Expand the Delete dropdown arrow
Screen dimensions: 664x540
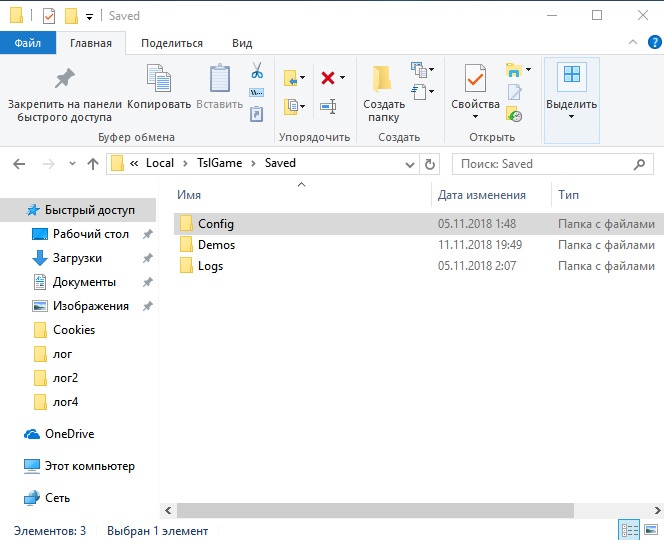pyautogui.click(x=342, y=78)
